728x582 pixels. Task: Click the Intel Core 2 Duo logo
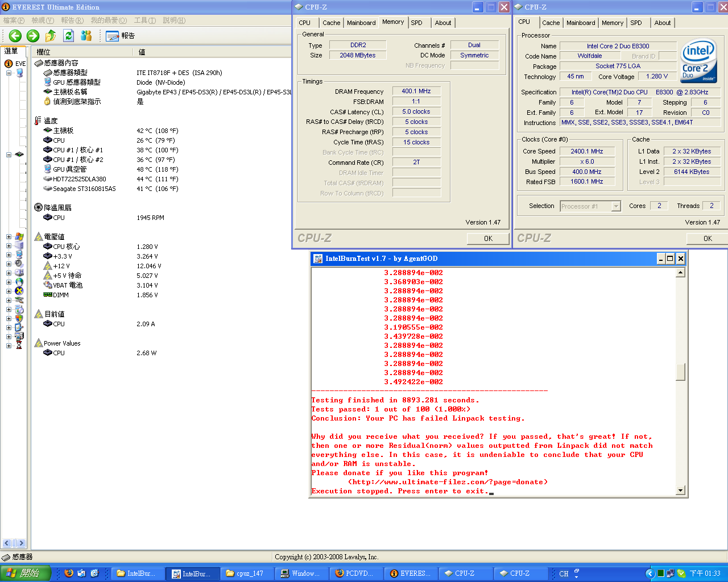(699, 61)
